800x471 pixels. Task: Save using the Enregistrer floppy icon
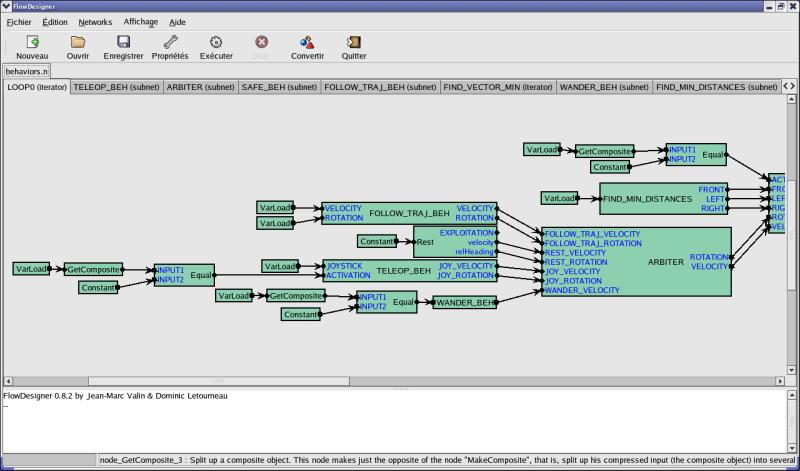[x=124, y=42]
